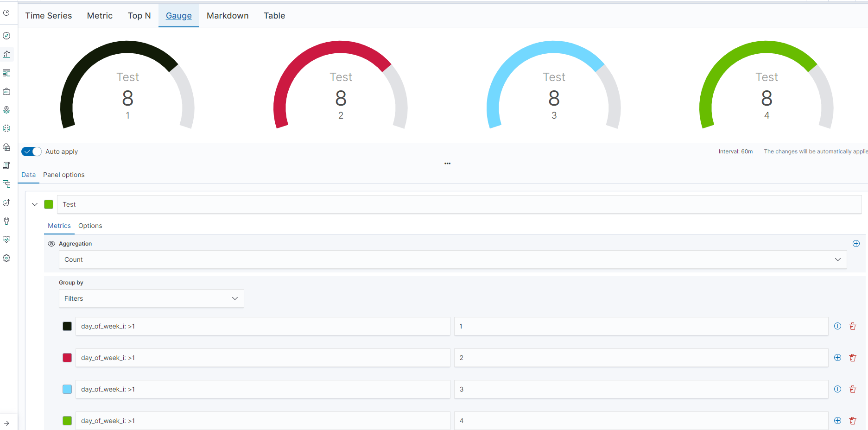Add a new aggregation with the plus icon
Screen dimensions: 868x430
tap(856, 243)
